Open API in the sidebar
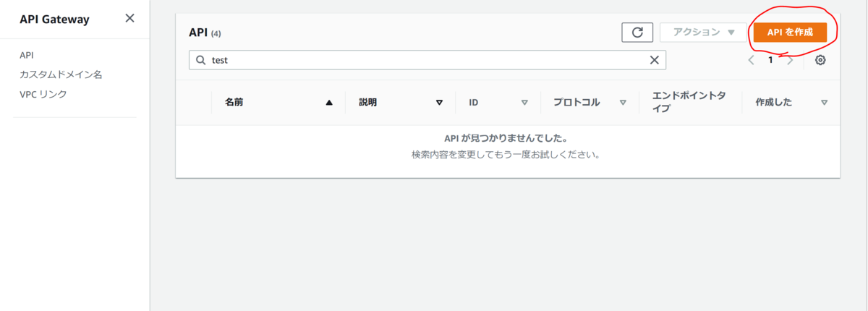This screenshot has height=311, width=868. pyautogui.click(x=27, y=55)
